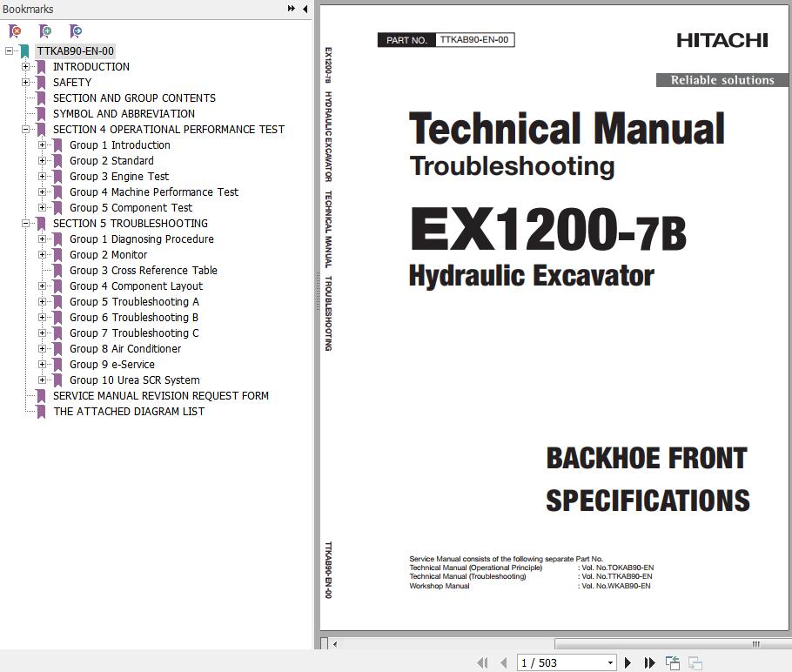This screenshot has width=792, height=672.
Task: Collapse SECTION 4 OPERATIONAL PERFORMANCE TEST
Action: (26, 130)
